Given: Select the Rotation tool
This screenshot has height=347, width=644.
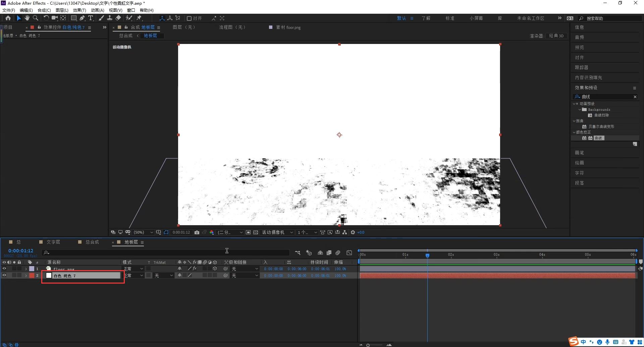Looking at the screenshot, I should pos(46,18).
